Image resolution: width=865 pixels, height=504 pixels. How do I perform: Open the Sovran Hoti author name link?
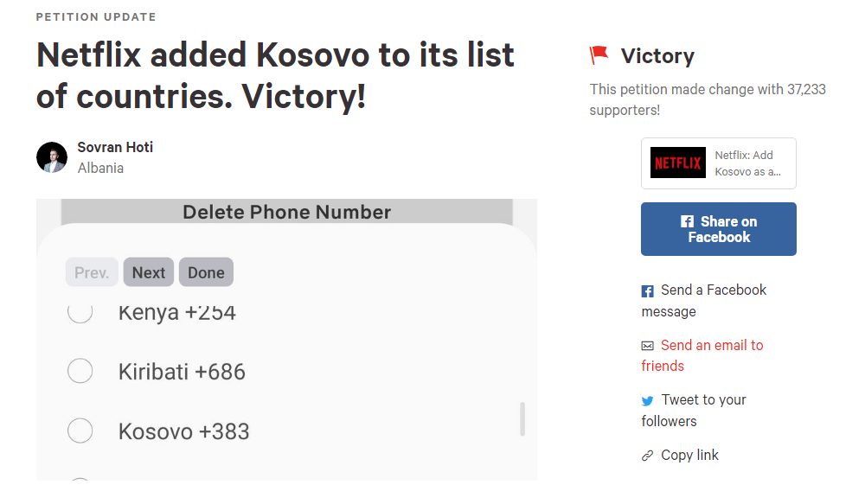115,148
